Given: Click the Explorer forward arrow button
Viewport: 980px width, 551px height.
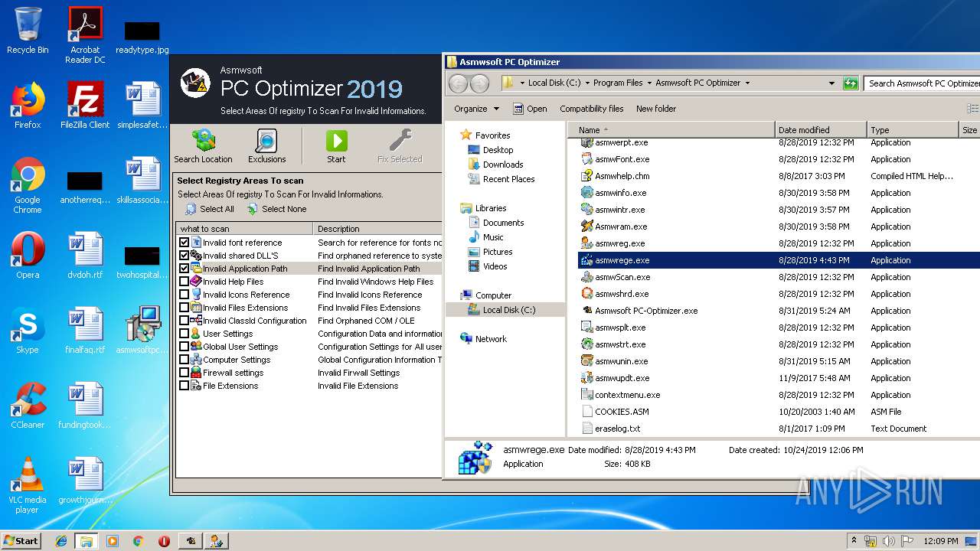Looking at the screenshot, I should 479,83.
